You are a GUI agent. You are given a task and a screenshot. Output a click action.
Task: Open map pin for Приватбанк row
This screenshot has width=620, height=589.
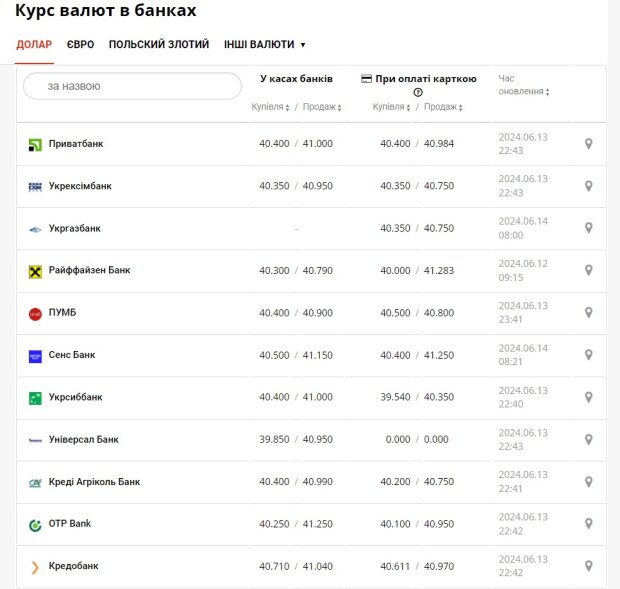[589, 144]
